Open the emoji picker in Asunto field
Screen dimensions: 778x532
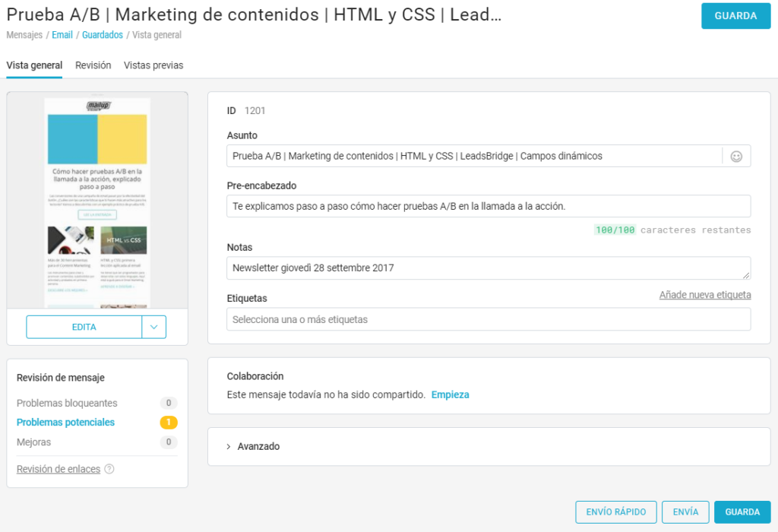click(x=735, y=157)
